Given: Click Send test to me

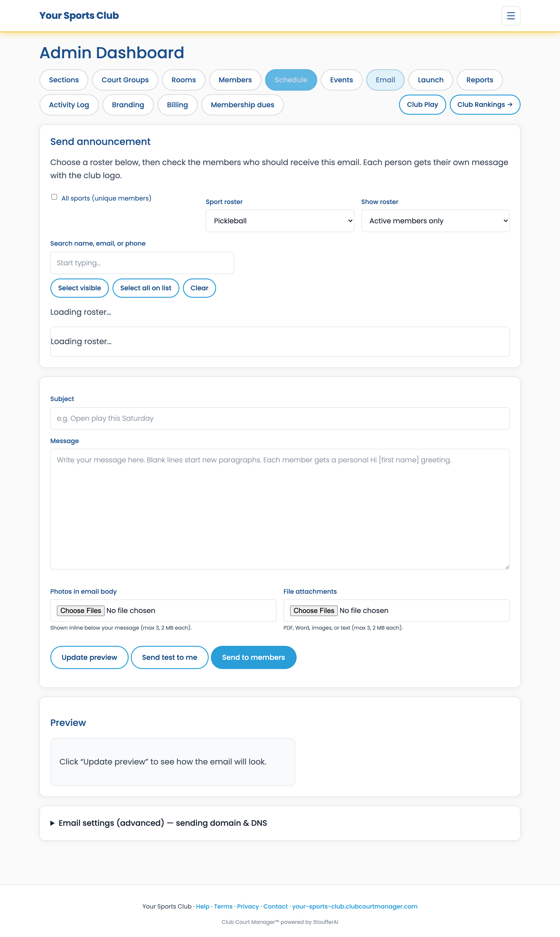Looking at the screenshot, I should (x=170, y=657).
